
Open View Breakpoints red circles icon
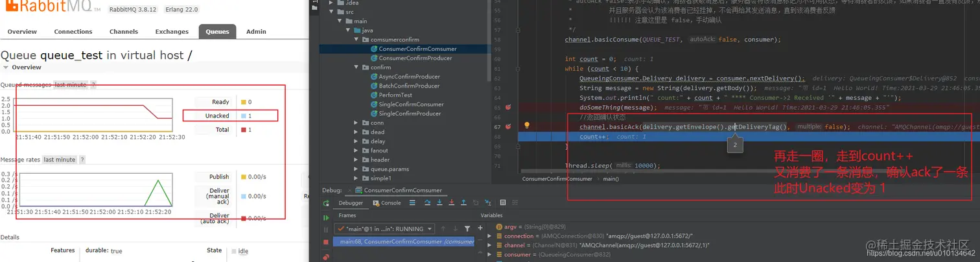click(326, 257)
